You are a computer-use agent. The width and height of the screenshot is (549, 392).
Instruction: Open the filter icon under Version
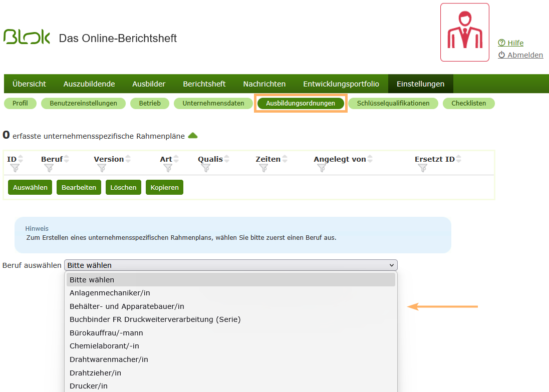(102, 168)
